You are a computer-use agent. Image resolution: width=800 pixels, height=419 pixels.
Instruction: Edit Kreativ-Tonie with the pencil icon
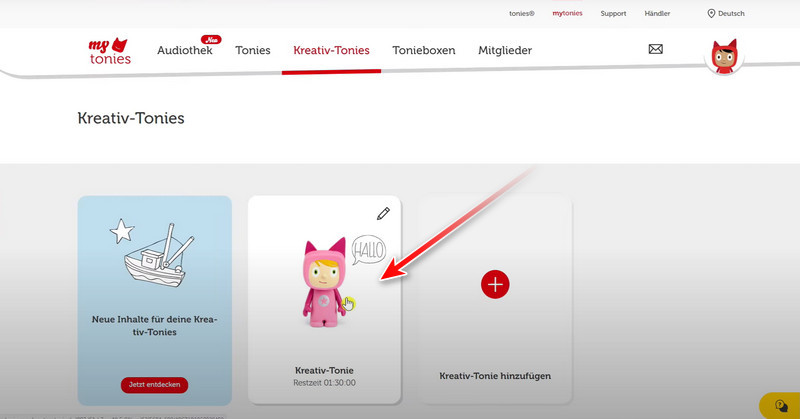(x=383, y=213)
